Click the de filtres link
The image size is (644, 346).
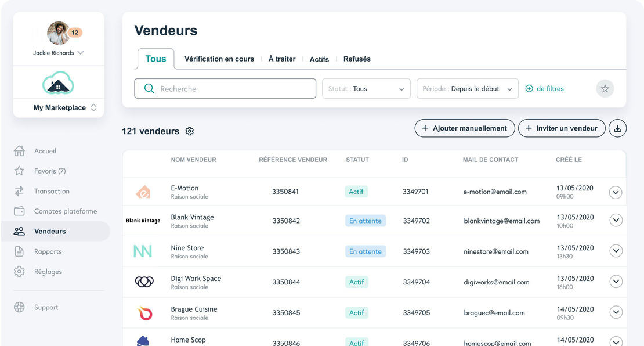coord(551,89)
